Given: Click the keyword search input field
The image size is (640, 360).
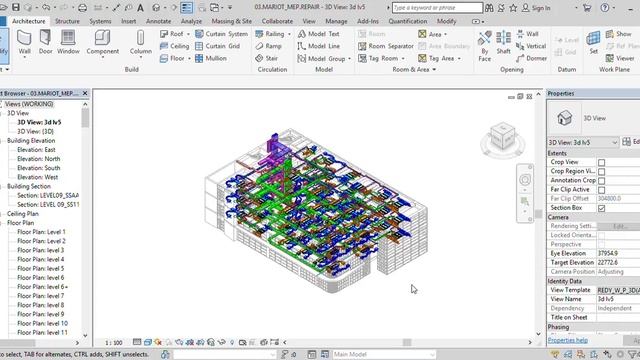Looking at the screenshot, I should (x=437, y=7).
